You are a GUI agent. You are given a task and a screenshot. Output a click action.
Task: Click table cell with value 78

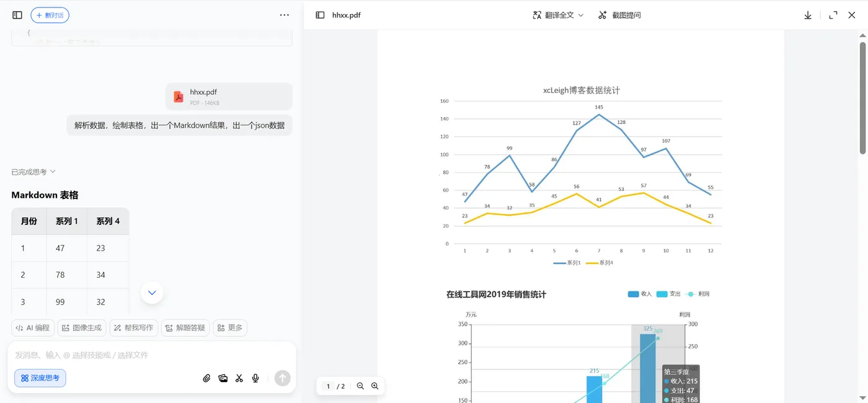[67, 275]
